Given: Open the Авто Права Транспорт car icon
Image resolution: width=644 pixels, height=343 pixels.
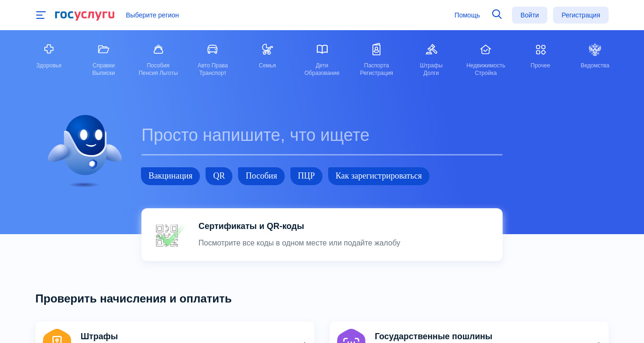Looking at the screenshot, I should 213,49.
